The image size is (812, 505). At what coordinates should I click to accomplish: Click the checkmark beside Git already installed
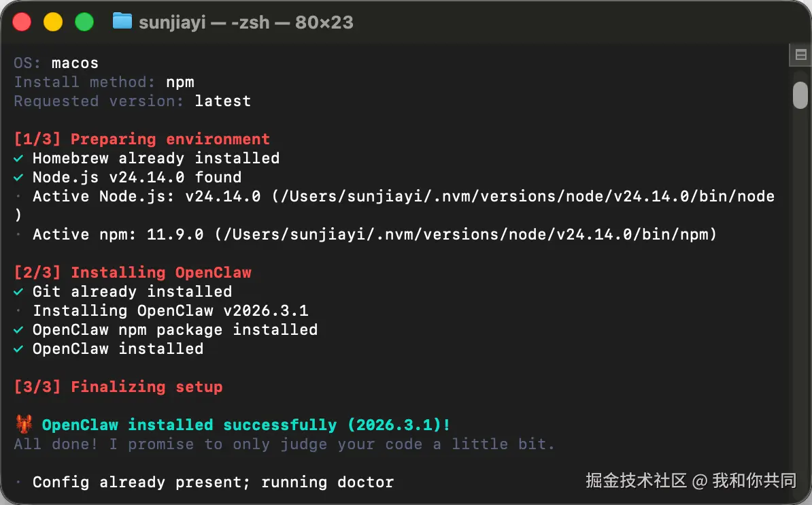click(19, 292)
